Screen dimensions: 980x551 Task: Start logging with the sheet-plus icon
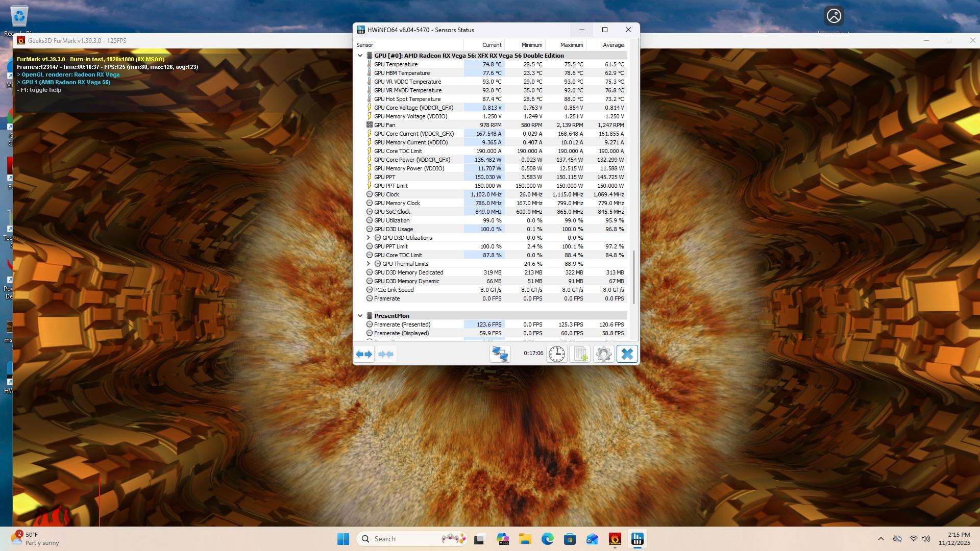coord(580,354)
